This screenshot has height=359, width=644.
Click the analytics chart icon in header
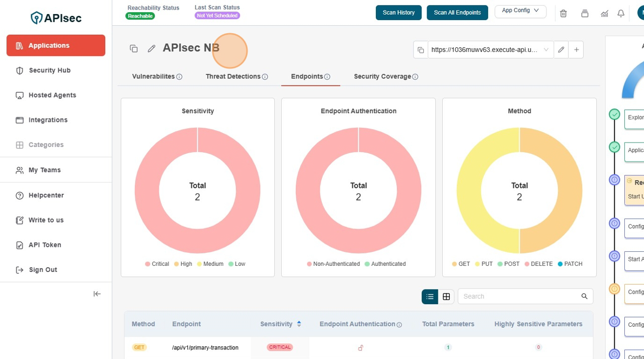click(604, 14)
